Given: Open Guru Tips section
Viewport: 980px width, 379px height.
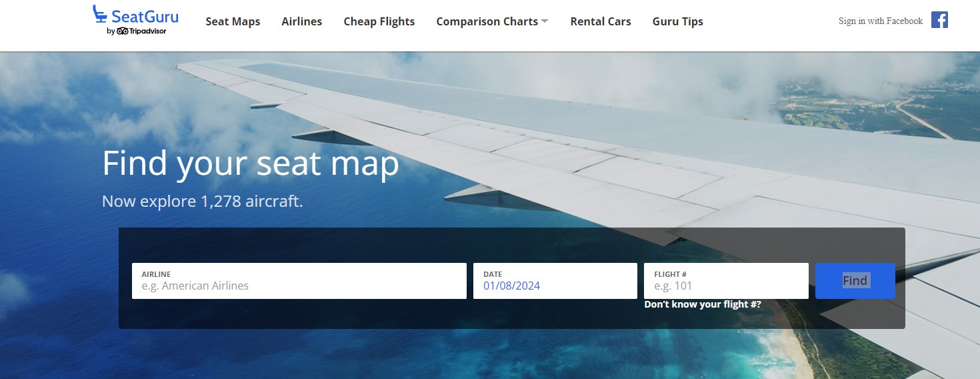Looking at the screenshot, I should 677,21.
